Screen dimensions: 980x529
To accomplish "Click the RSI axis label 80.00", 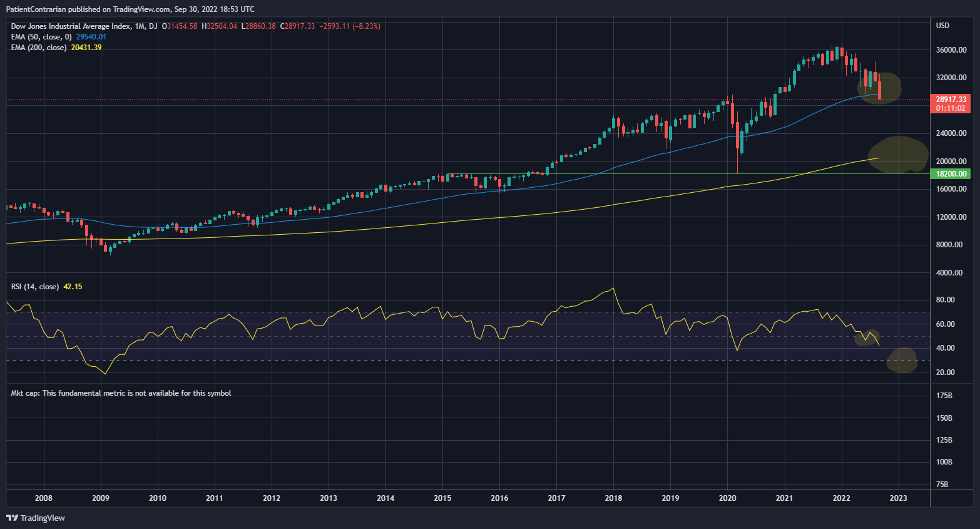I will click(945, 300).
